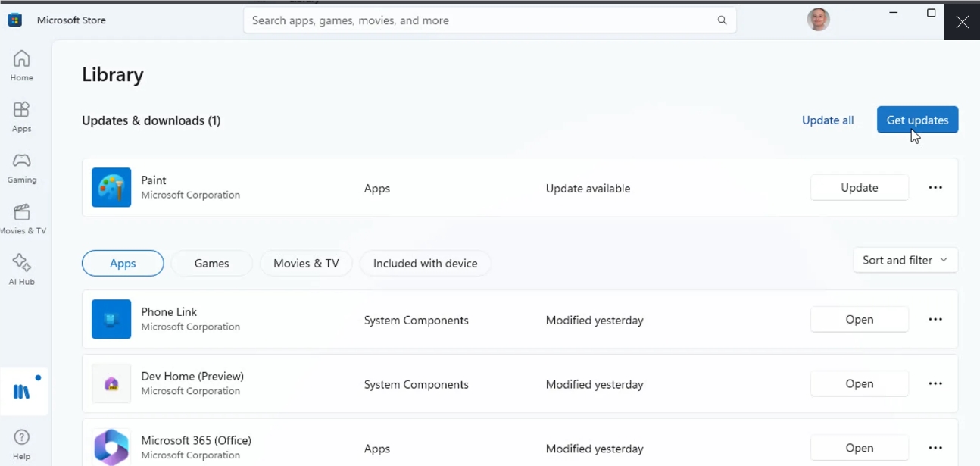Open more options for Microsoft 365 (Office)
The image size is (980, 466).
pos(935,448)
